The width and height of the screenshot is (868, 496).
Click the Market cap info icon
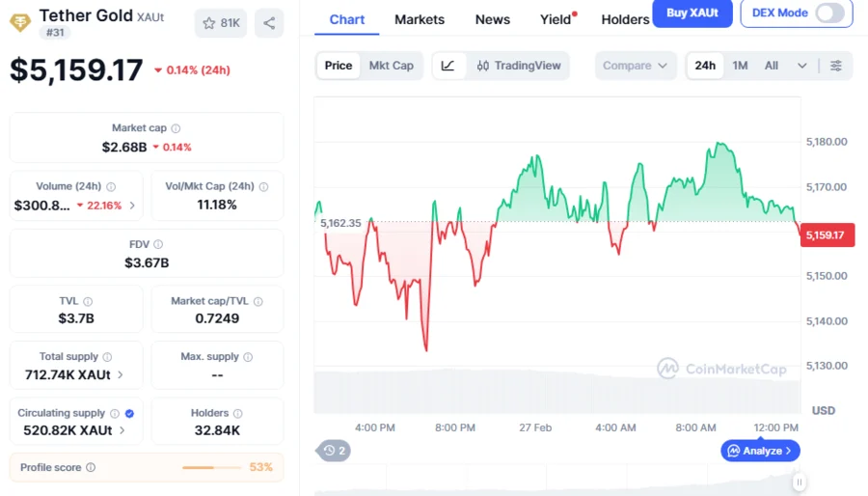click(x=176, y=128)
